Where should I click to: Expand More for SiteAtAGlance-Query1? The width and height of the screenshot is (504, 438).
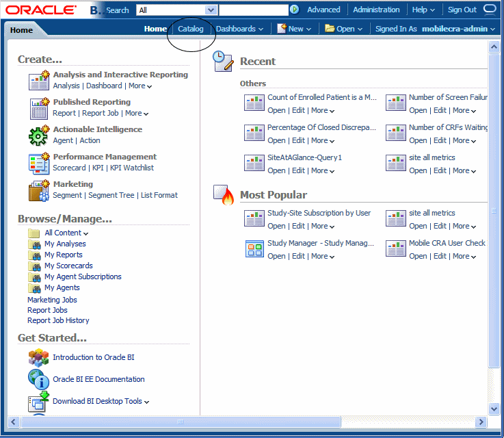323,171
